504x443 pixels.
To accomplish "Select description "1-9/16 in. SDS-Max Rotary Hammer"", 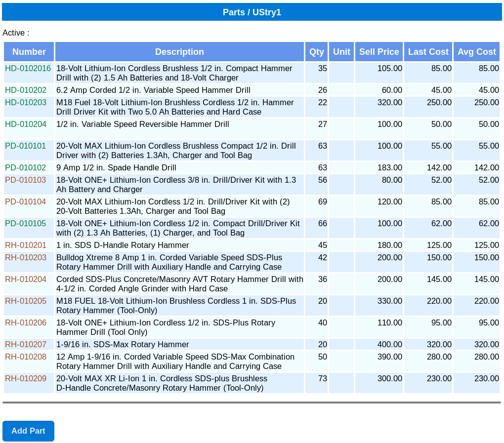I will click(123, 344).
